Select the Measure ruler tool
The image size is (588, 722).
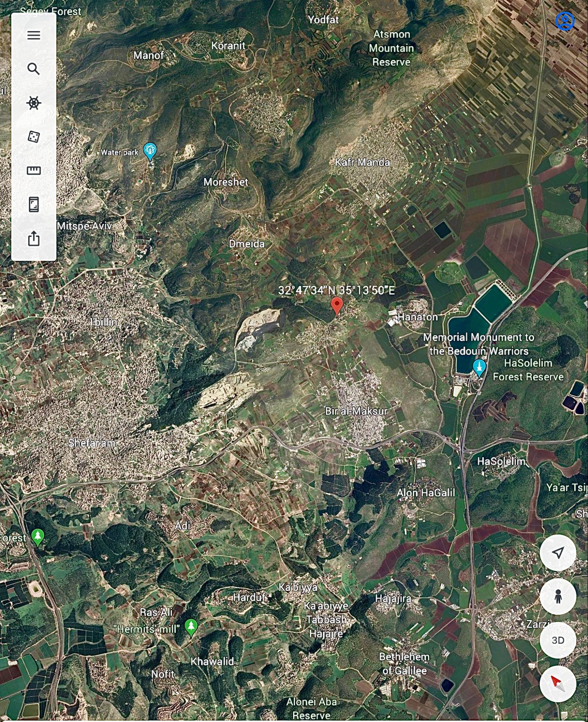pos(34,170)
